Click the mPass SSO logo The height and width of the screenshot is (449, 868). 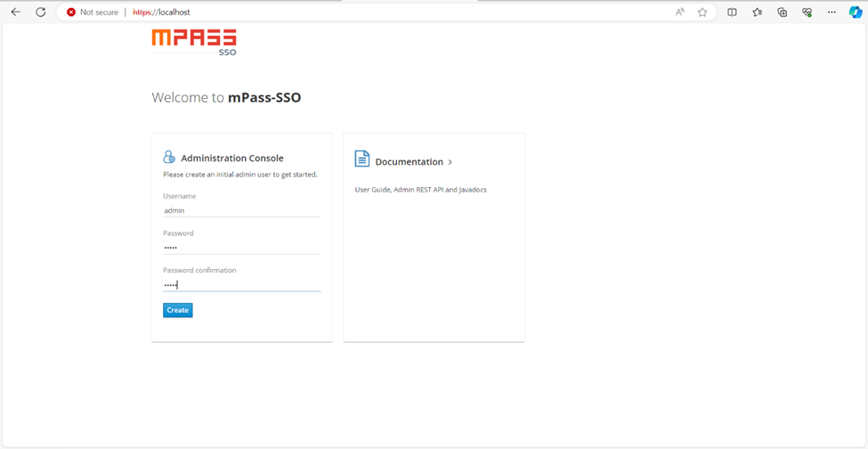194,43
